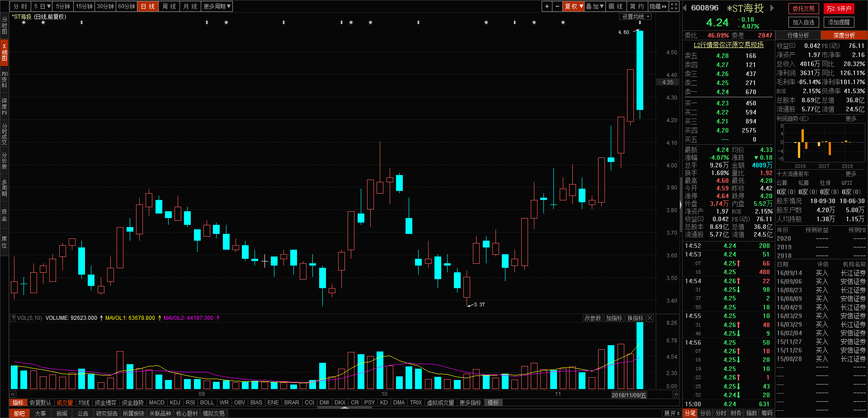Open the L2行情 trading scene link
The image size is (868, 418).
click(x=728, y=45)
